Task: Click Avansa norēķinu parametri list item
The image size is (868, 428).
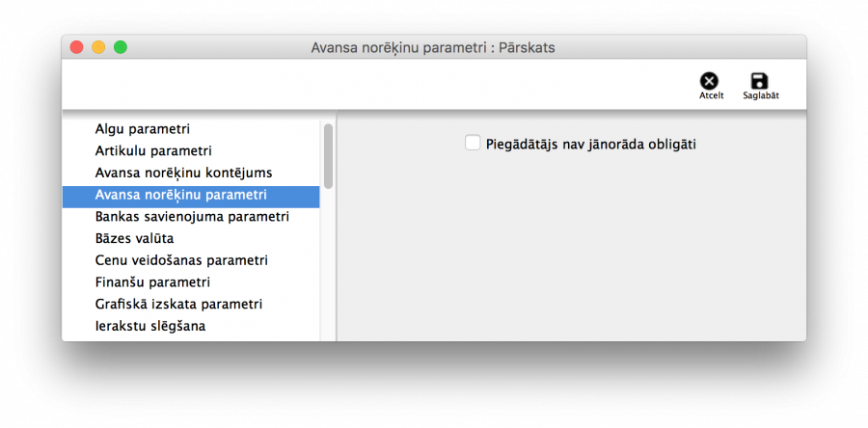Action: tap(180, 195)
